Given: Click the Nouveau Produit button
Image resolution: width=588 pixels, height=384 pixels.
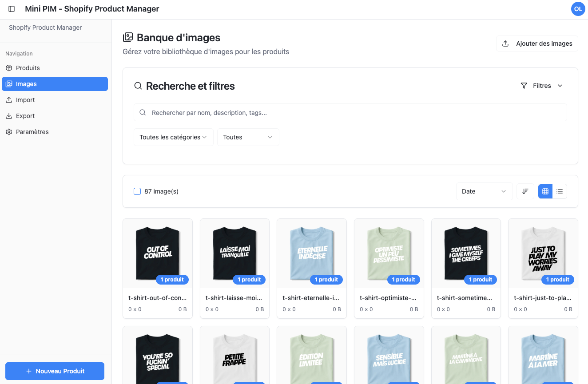Looking at the screenshot, I should pos(55,371).
